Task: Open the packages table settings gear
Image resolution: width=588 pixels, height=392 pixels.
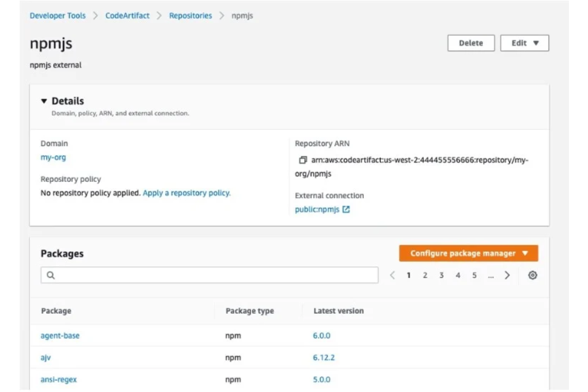Action: [x=533, y=275]
